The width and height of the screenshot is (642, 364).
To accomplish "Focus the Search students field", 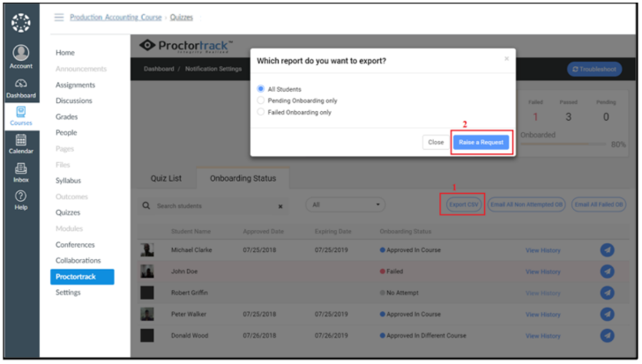I will pos(213,205).
